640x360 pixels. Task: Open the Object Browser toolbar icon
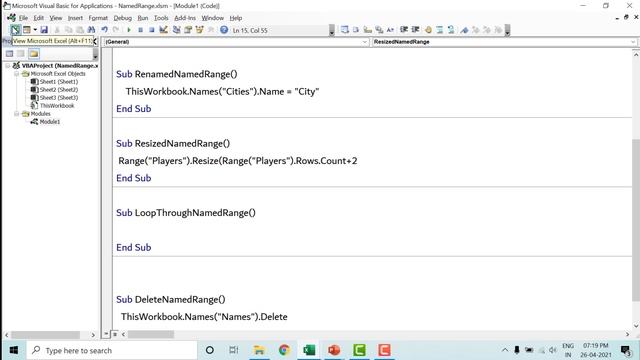click(x=200, y=30)
